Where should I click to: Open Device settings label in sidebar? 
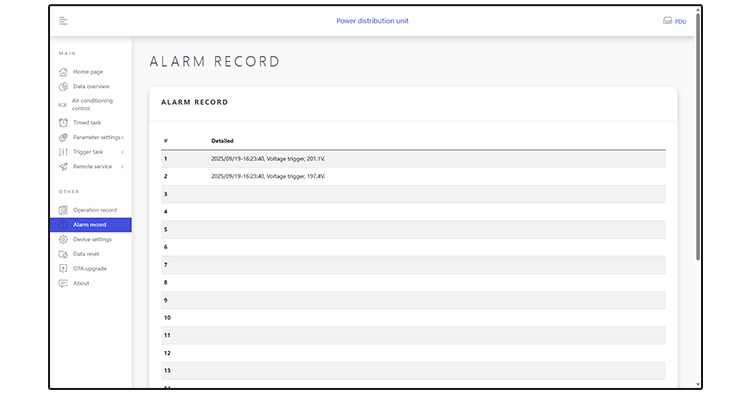pos(92,239)
